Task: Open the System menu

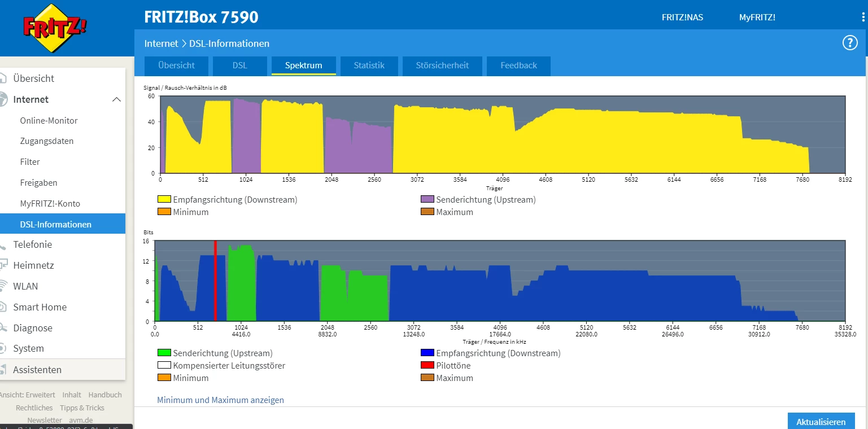Action: coord(29,349)
